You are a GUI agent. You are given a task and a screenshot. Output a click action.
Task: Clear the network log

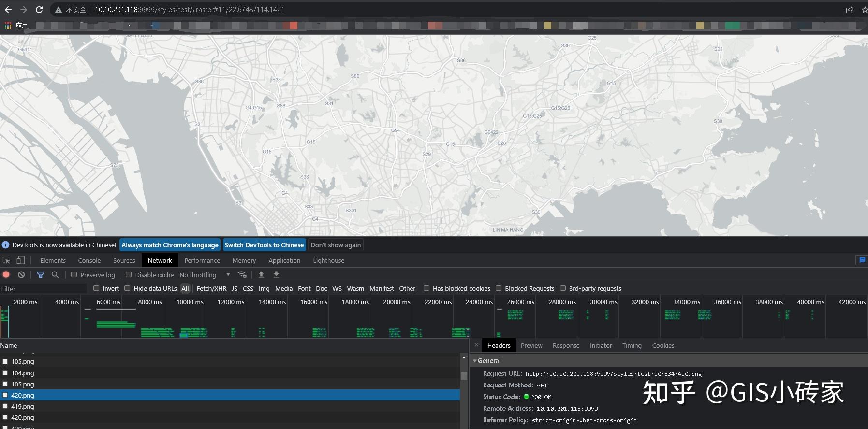tap(21, 275)
